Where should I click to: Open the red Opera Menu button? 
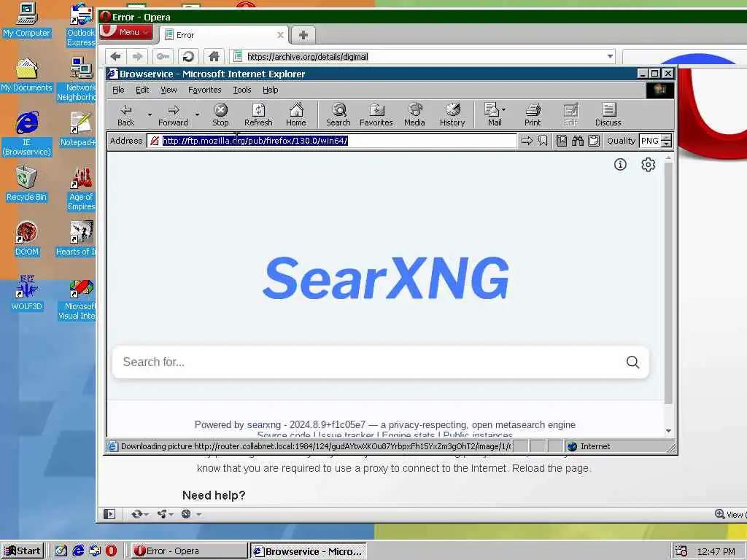coord(127,32)
